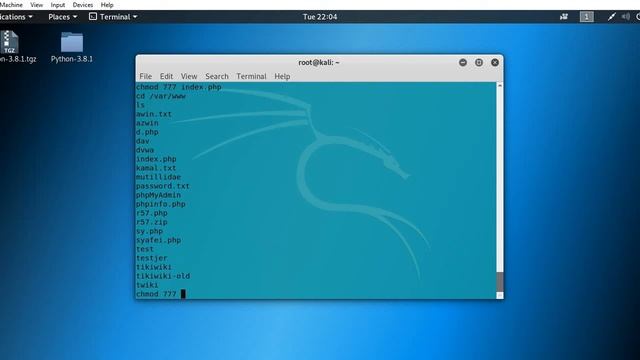Click the terminal scrollbar thumb
This screenshot has width=640, height=360.
500,281
